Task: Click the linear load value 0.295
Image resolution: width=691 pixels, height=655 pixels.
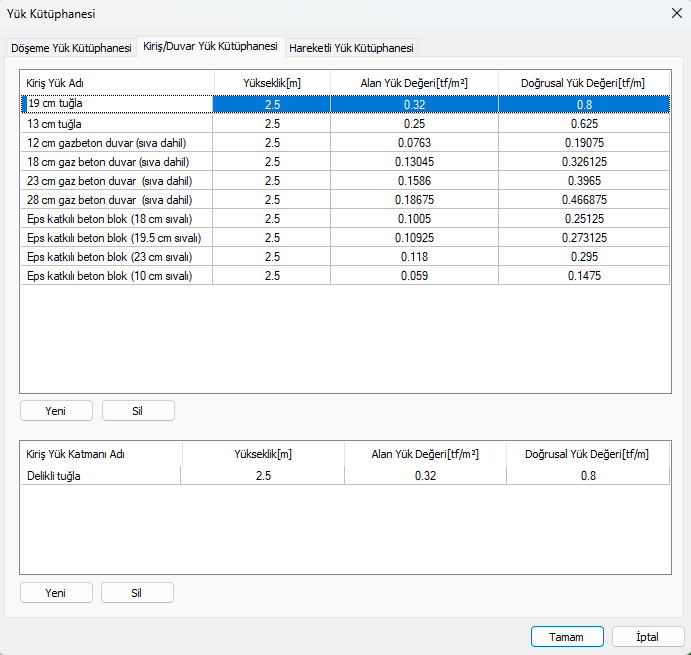Action: pyautogui.click(x=584, y=257)
